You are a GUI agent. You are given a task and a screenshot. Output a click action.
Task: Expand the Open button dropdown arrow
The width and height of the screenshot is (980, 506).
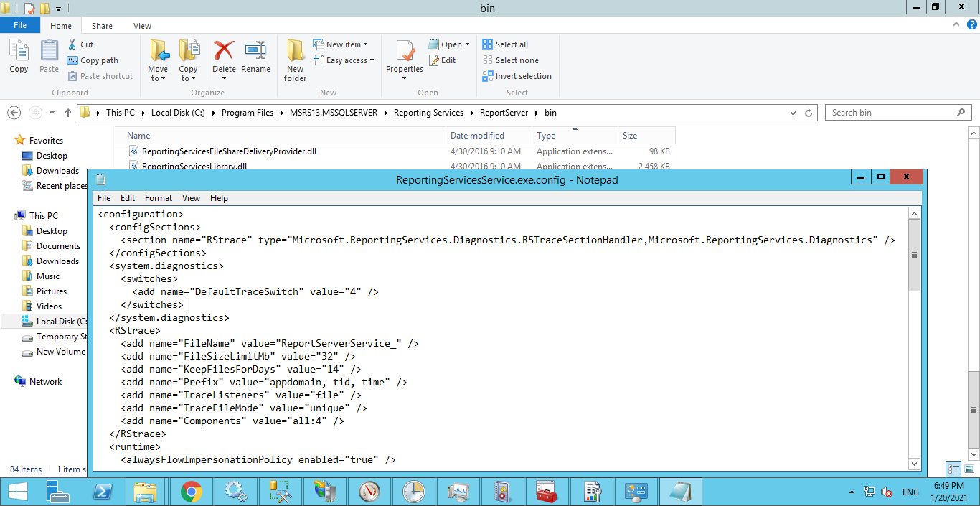pos(467,44)
